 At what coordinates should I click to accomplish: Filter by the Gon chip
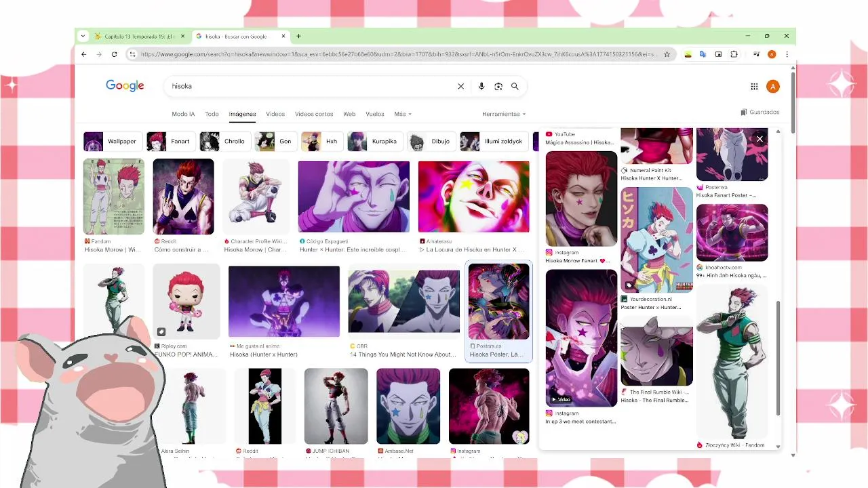coord(276,141)
